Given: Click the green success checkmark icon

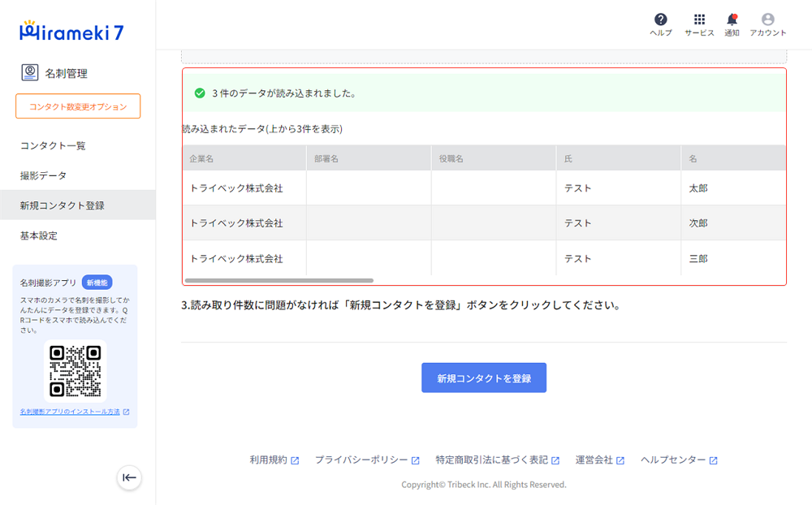Looking at the screenshot, I should coord(200,93).
